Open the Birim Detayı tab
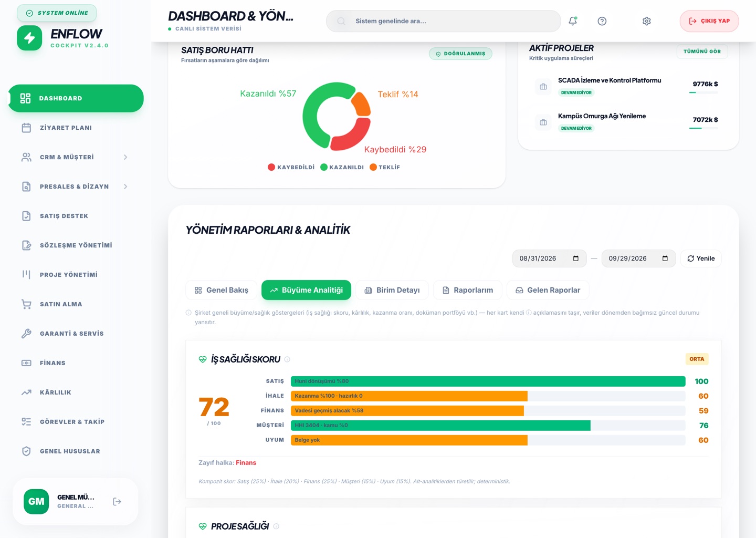The image size is (756, 538). click(x=392, y=290)
